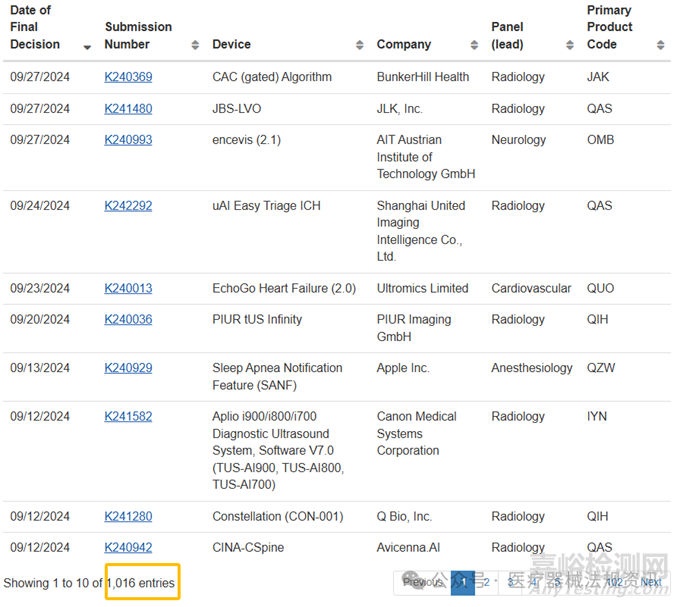Click 'Showing 1 to 10 of' text
The height and width of the screenshot is (607, 680).
(53, 584)
